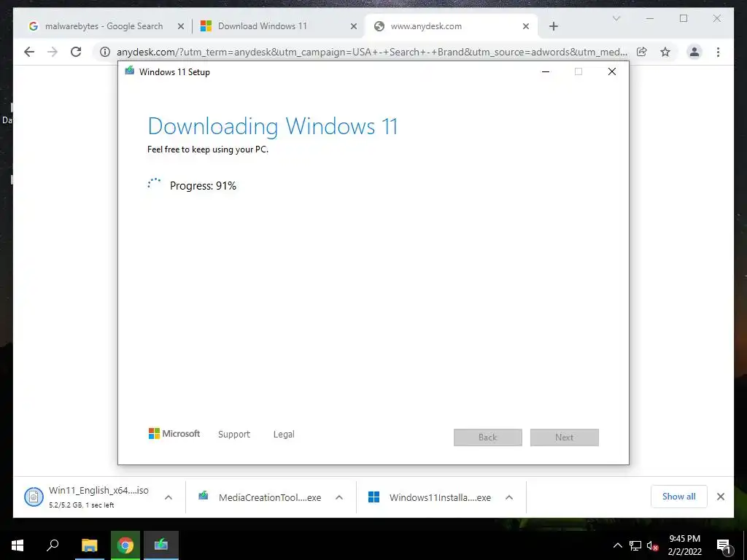Open File Explorer from the taskbar
The image size is (747, 560).
tap(89, 545)
